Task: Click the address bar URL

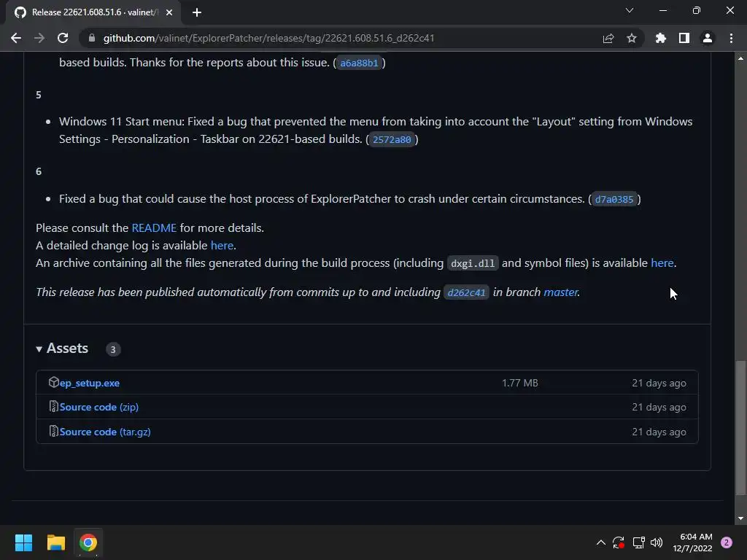Action: 268,38
